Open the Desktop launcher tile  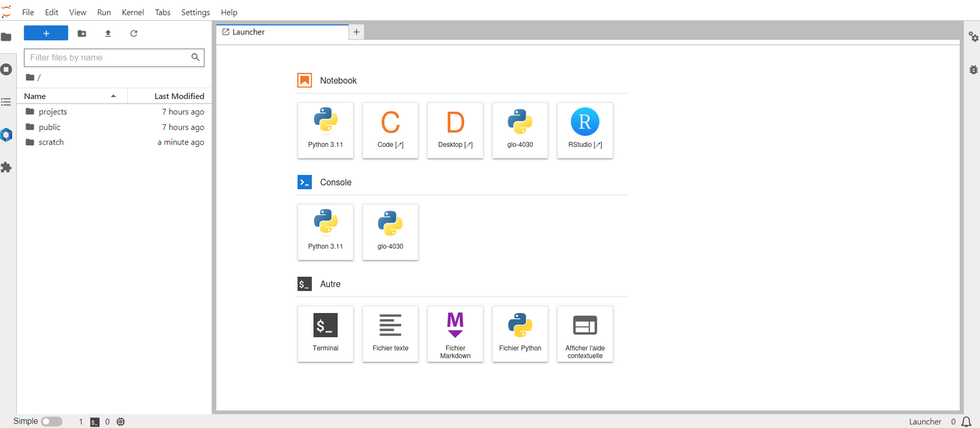pos(455,130)
